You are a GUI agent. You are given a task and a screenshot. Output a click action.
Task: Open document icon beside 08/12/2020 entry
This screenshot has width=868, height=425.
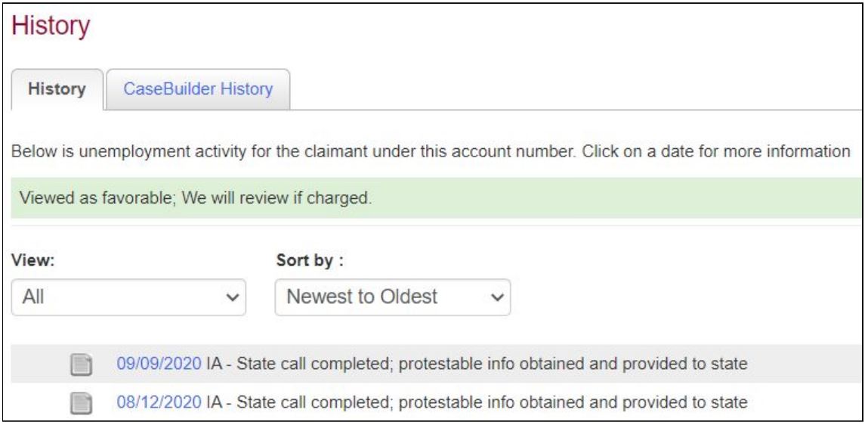coord(82,403)
